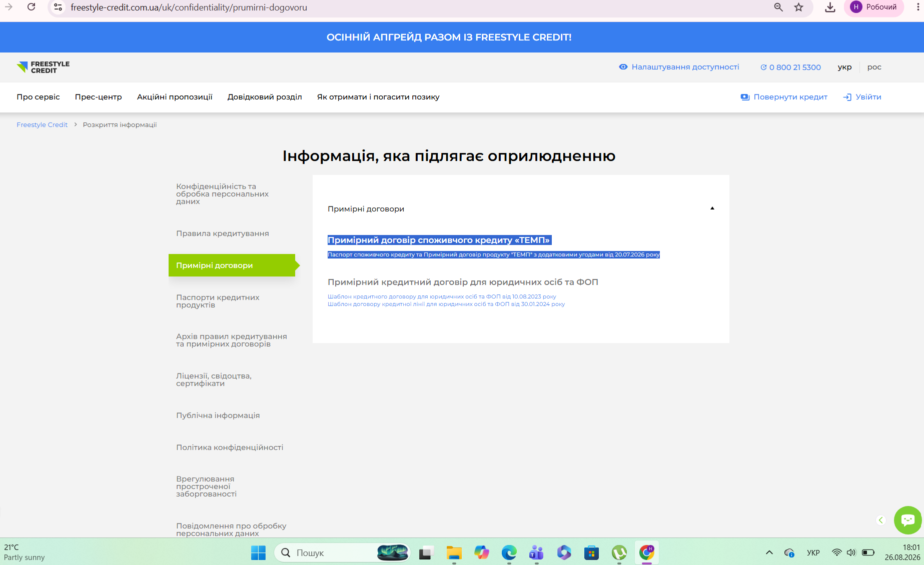Open the live chat bubble icon

(x=908, y=520)
